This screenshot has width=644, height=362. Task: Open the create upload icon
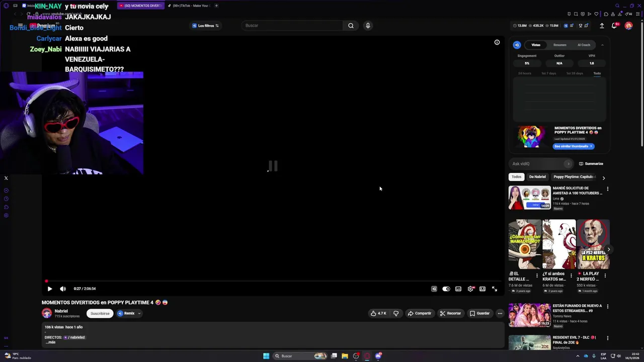(602, 26)
